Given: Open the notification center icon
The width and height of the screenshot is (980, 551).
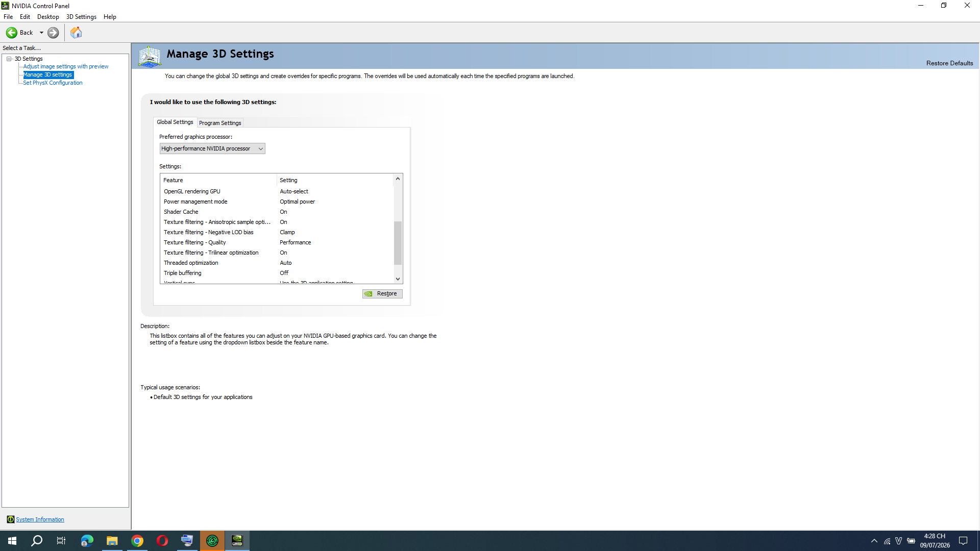Looking at the screenshot, I should pyautogui.click(x=963, y=541).
